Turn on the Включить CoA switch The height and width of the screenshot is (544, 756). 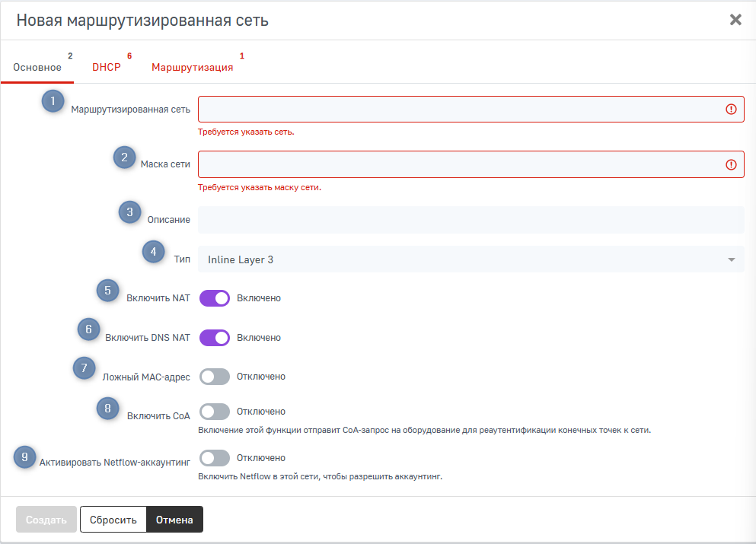point(215,412)
